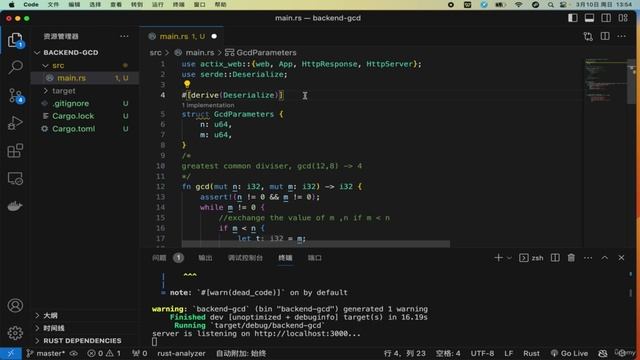
Task: Click the editor horizontal scrollbar
Action: [316, 244]
